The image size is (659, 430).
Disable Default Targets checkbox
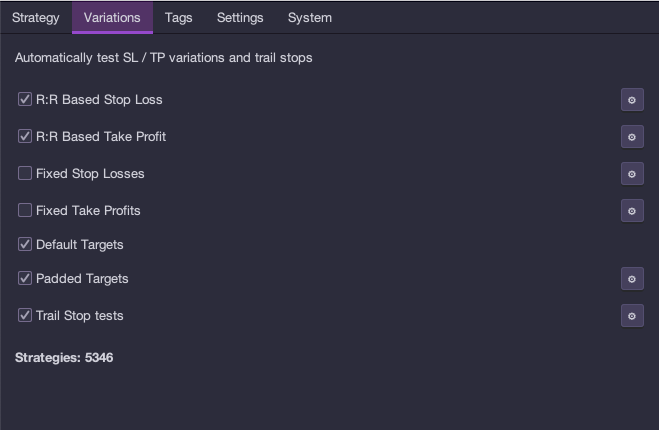click(25, 244)
